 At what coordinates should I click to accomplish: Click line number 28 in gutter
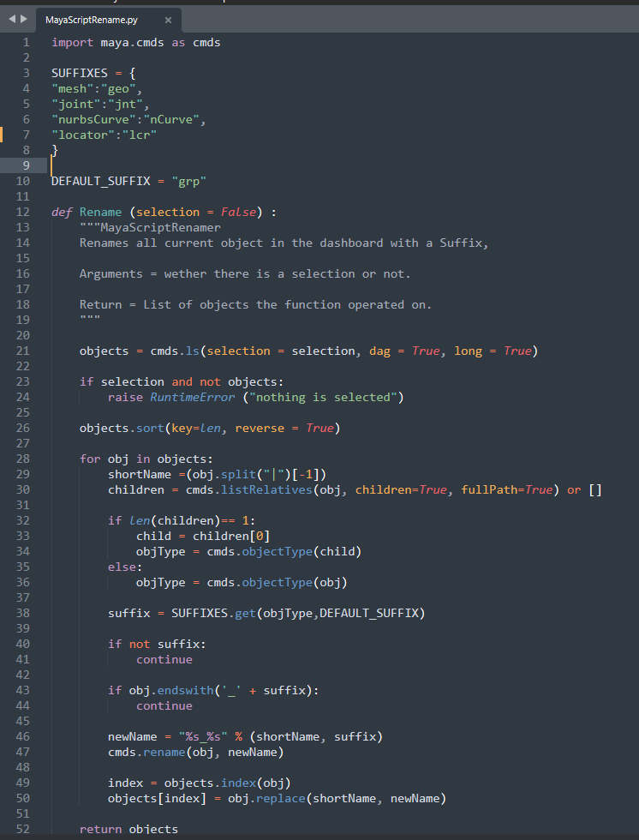tap(23, 459)
